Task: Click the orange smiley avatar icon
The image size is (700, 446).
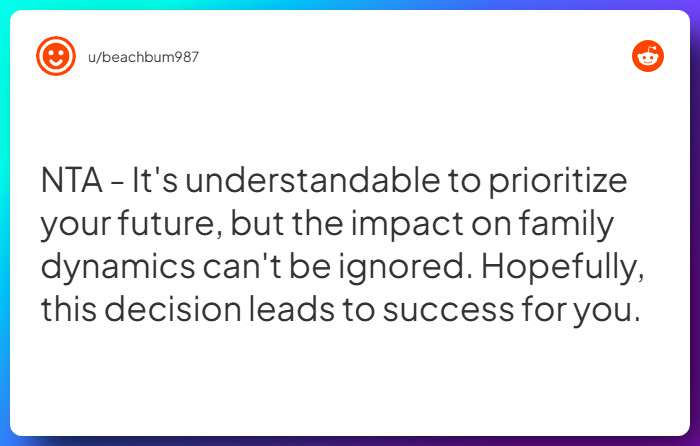Action: tap(56, 56)
